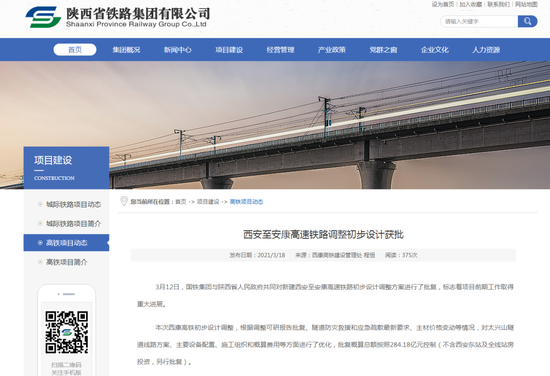Click the 项目建设 breadcrumb link
Image resolution: width=550 pixels, height=376 pixels.
pyautogui.click(x=208, y=202)
